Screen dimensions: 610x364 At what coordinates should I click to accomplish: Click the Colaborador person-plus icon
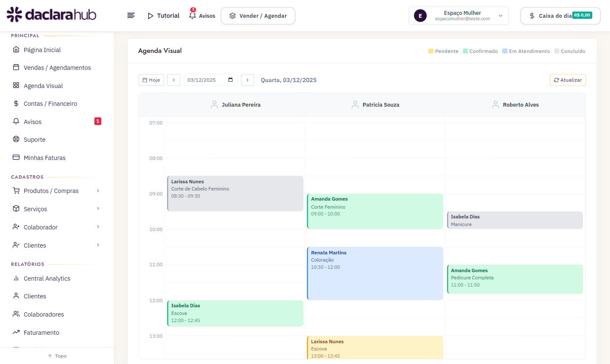point(16,227)
